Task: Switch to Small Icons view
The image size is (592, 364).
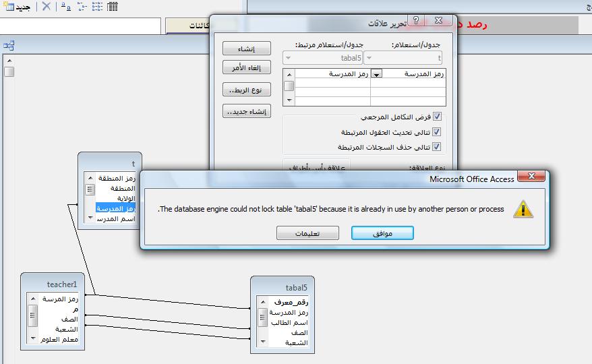Action: pyautogui.click(x=82, y=6)
